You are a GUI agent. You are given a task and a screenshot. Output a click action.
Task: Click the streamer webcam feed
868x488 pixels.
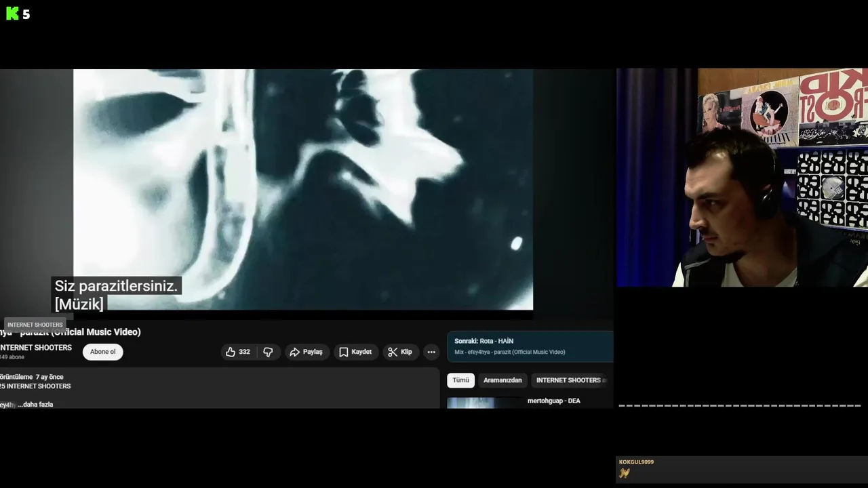742,178
